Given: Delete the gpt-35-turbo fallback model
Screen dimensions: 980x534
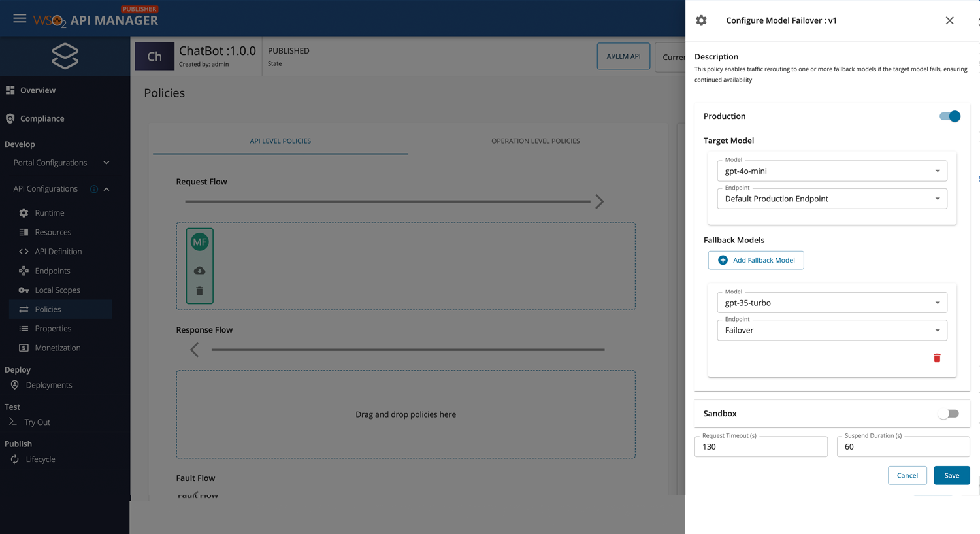Looking at the screenshot, I should pos(937,358).
